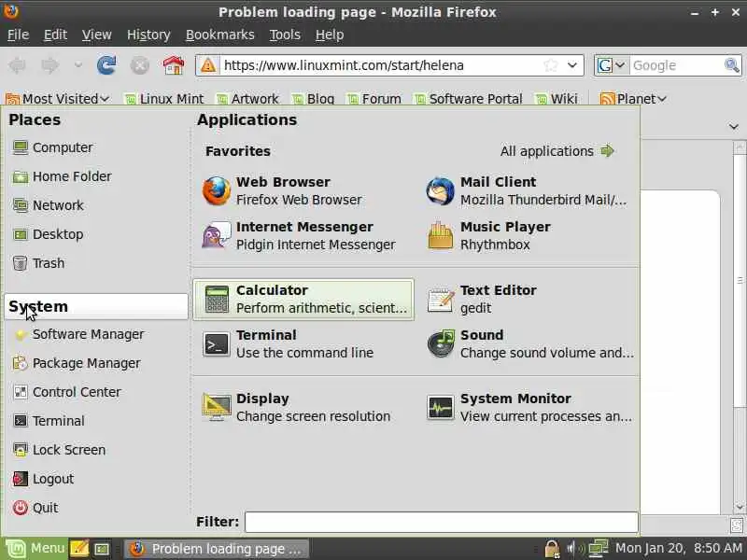
Task: Click the tab list chevron at right
Action: [x=734, y=127]
